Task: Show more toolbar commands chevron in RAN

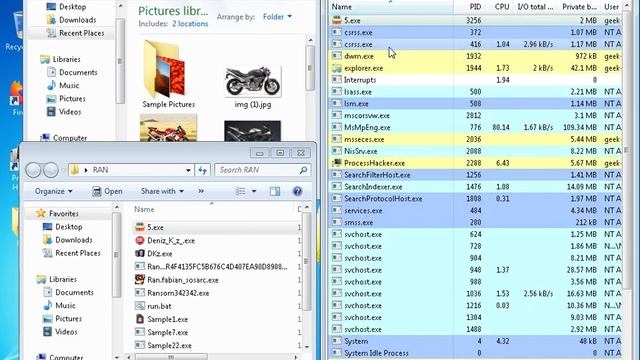Action: (201, 191)
